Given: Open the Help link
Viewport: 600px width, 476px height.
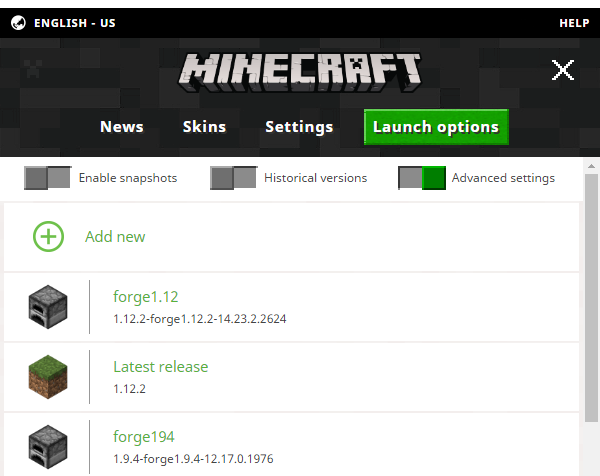Looking at the screenshot, I should pos(574,23).
